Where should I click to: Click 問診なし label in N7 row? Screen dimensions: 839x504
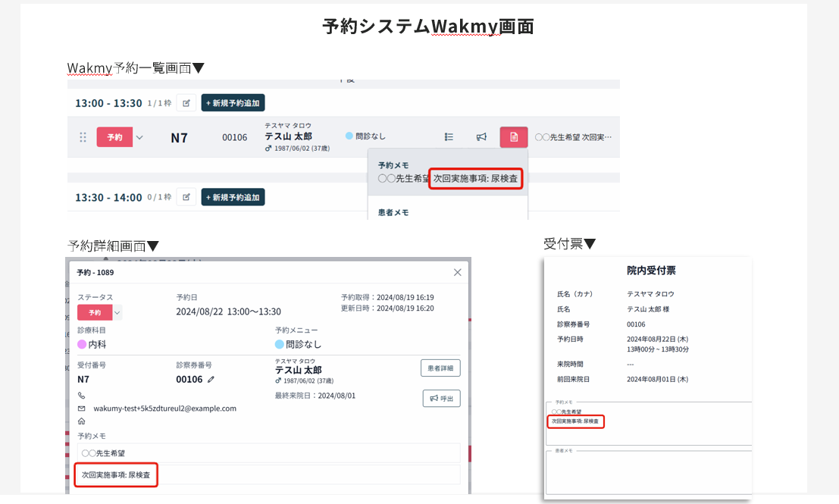click(371, 136)
